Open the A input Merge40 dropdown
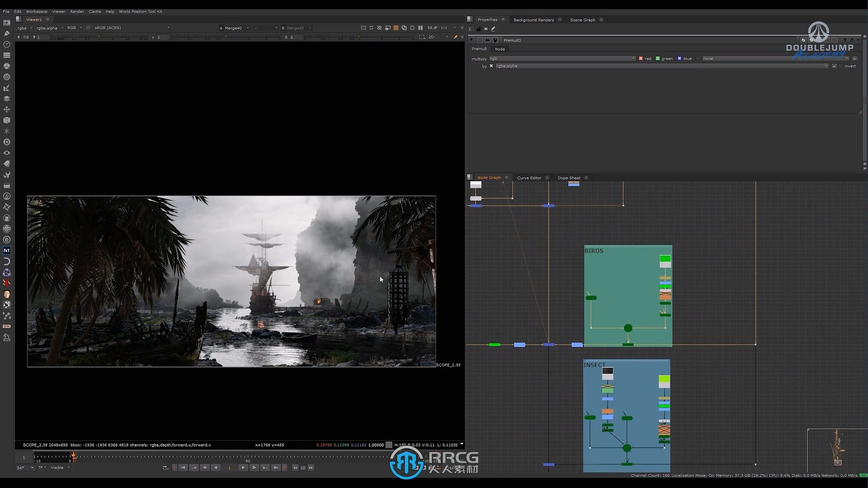The image size is (868, 488). 236,28
